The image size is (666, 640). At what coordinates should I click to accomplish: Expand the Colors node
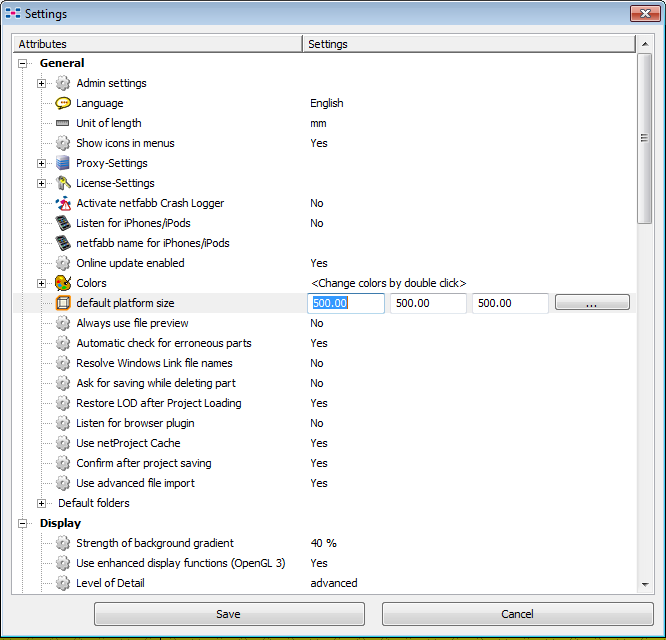41,284
